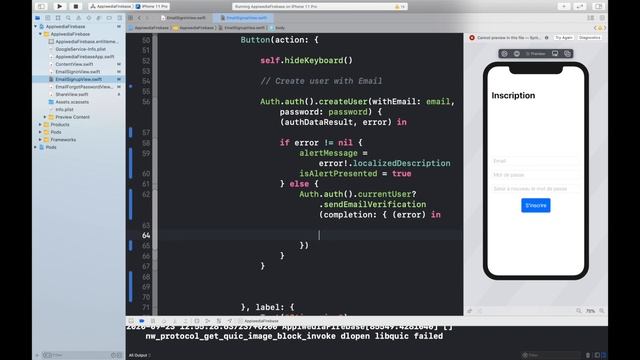Open the report navigator
Image resolution: width=640 pixels, height=360 pixels.
[x=119, y=18]
